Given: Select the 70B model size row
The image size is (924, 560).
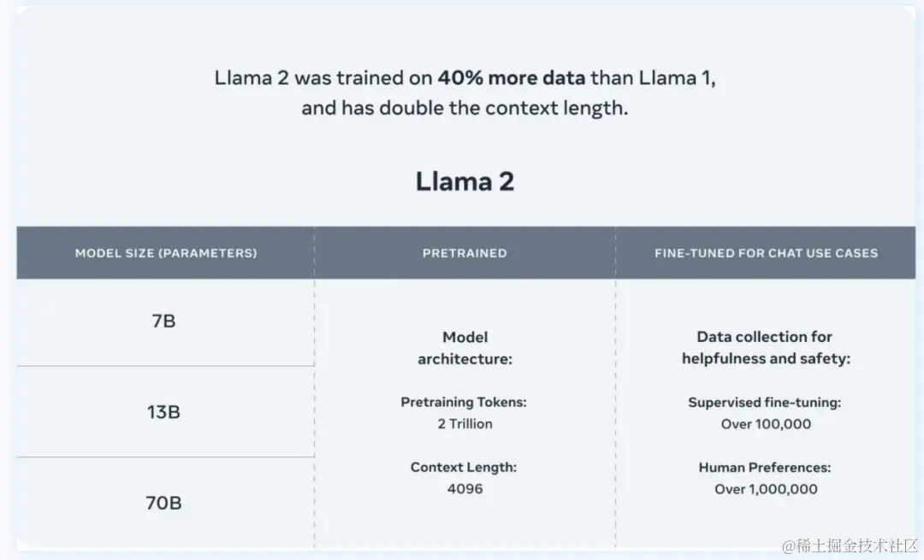Looking at the screenshot, I should (165, 503).
